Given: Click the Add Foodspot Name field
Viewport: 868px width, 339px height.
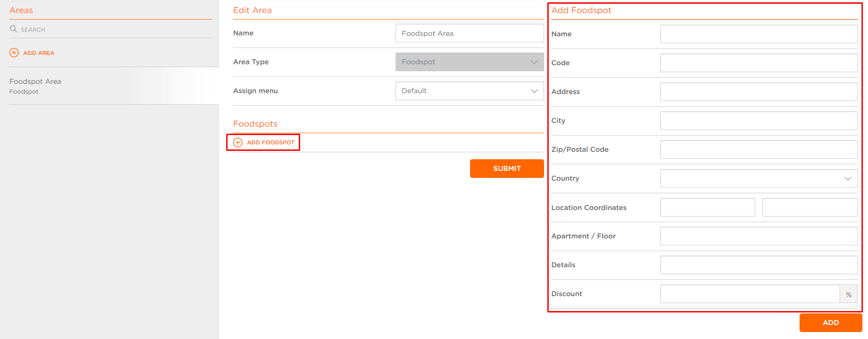Looking at the screenshot, I should pos(759,34).
